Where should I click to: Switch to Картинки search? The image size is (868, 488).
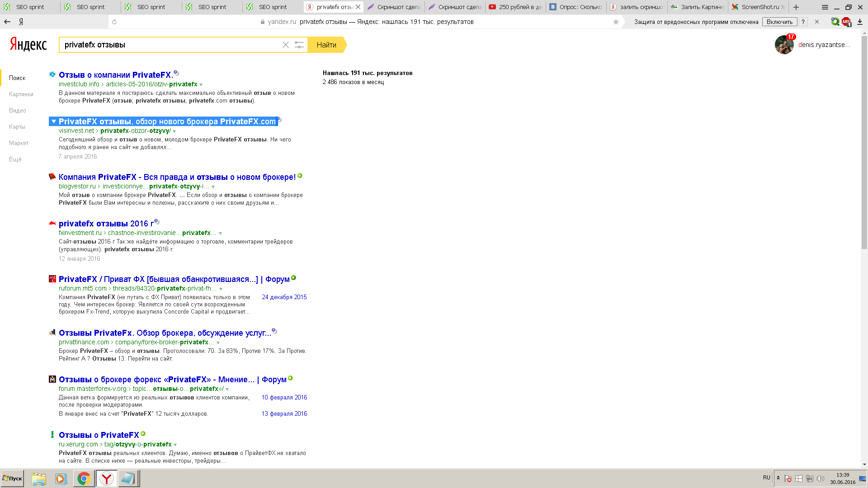[21, 94]
